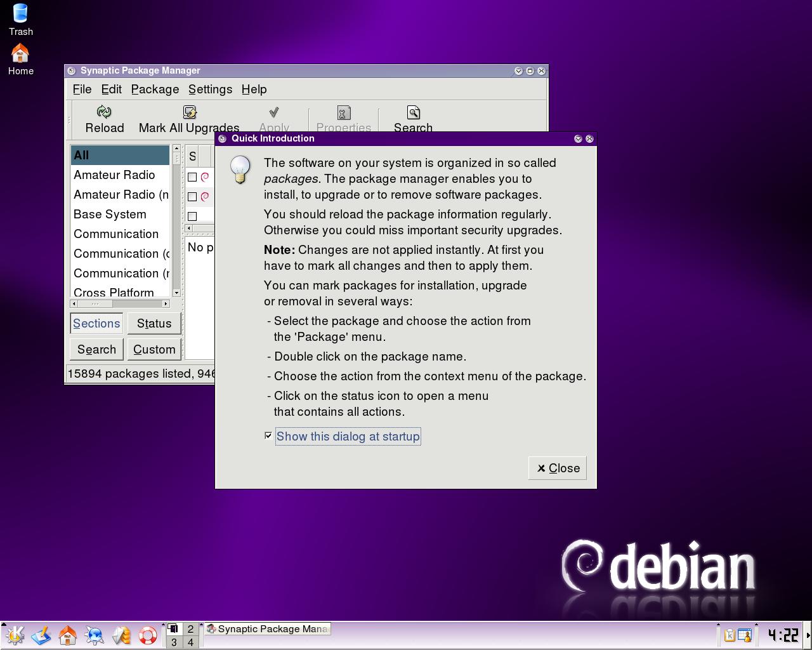The width and height of the screenshot is (812, 650).
Task: Select the 'Communication' section
Action: (x=120, y=234)
